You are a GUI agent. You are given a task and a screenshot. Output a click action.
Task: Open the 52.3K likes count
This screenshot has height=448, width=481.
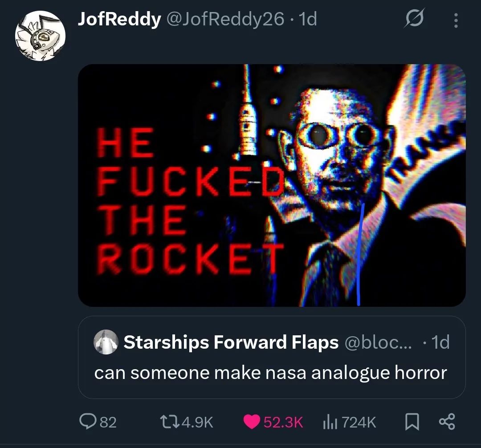pos(283,422)
